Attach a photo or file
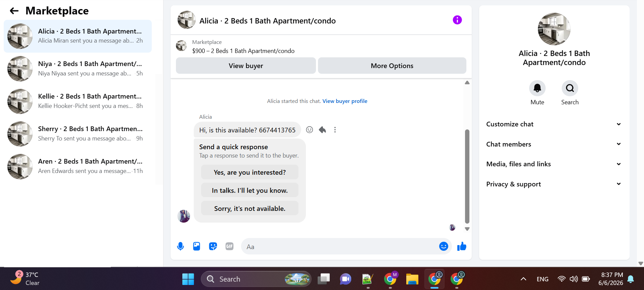644x290 pixels. pyautogui.click(x=196, y=246)
